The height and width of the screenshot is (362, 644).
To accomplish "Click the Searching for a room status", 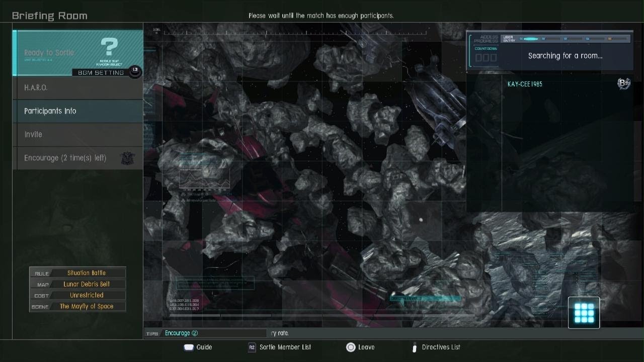I will point(565,56).
